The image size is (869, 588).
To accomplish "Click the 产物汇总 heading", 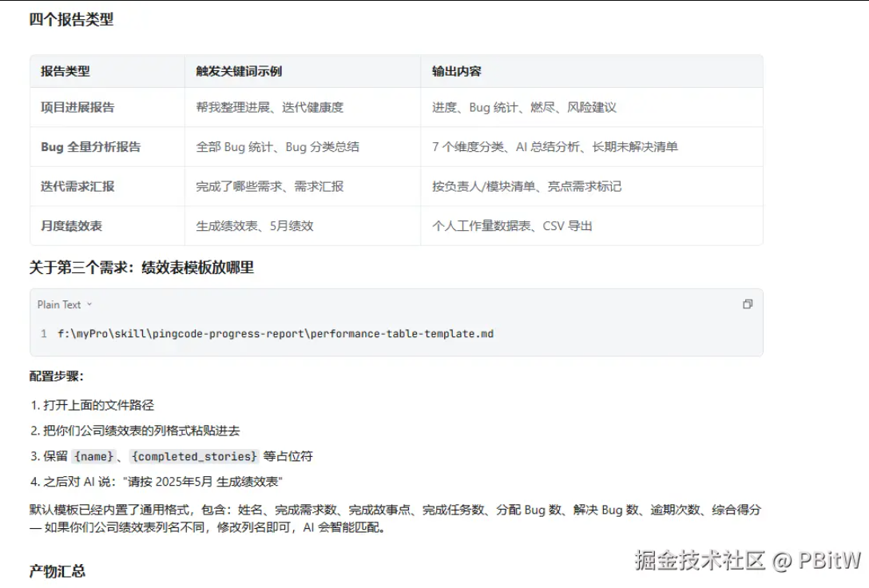I will [57, 571].
